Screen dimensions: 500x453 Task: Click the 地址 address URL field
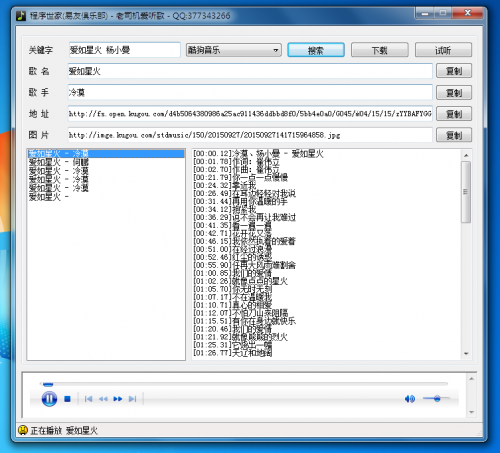pyautogui.click(x=250, y=114)
